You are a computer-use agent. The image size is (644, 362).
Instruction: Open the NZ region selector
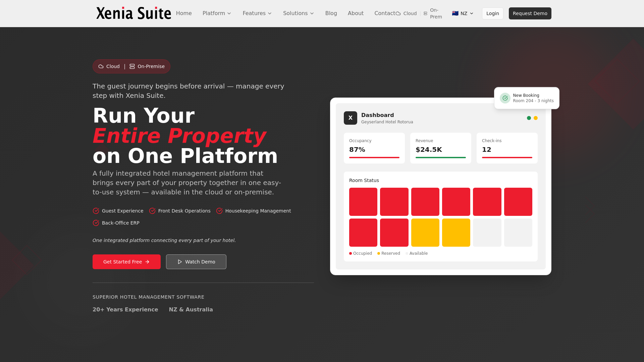click(463, 13)
